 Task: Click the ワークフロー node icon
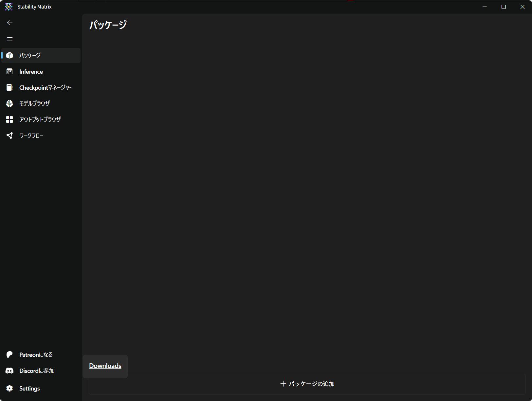[x=9, y=136]
